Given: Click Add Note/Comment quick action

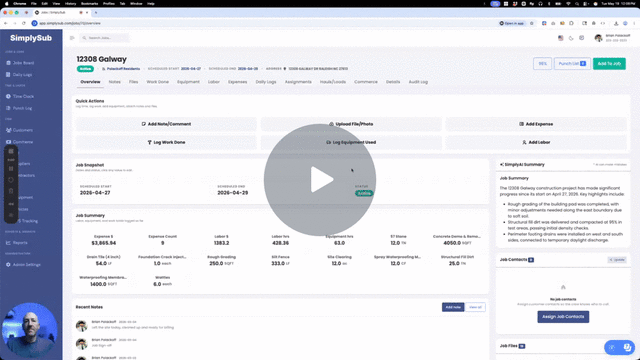Looking at the screenshot, I should pyautogui.click(x=166, y=124).
